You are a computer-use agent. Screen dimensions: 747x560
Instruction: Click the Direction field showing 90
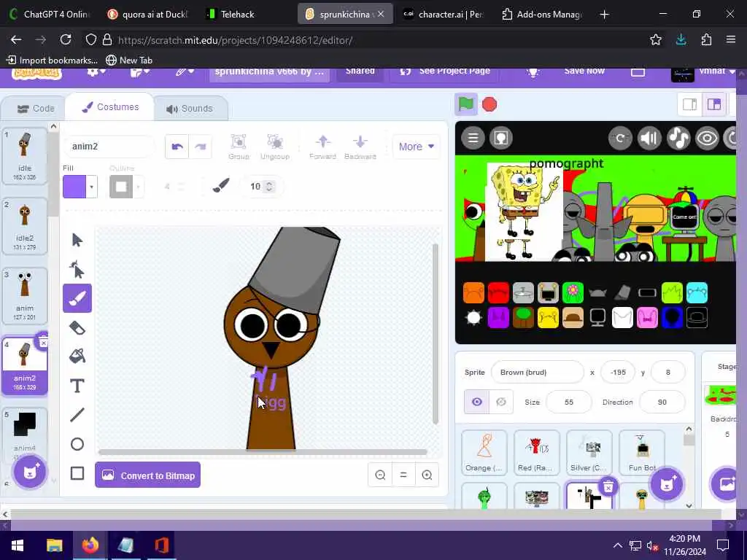click(x=662, y=402)
